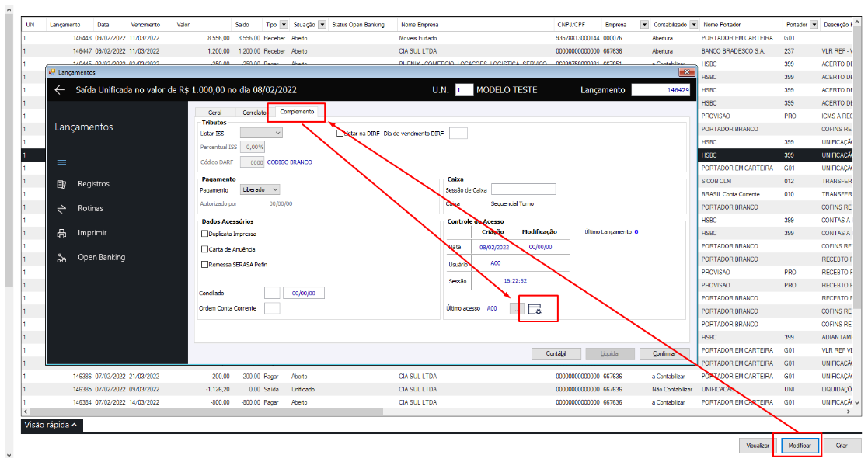Click the small ellipsis button beside Último acesso
Image resolution: width=868 pixels, height=462 pixels.
[x=516, y=309]
